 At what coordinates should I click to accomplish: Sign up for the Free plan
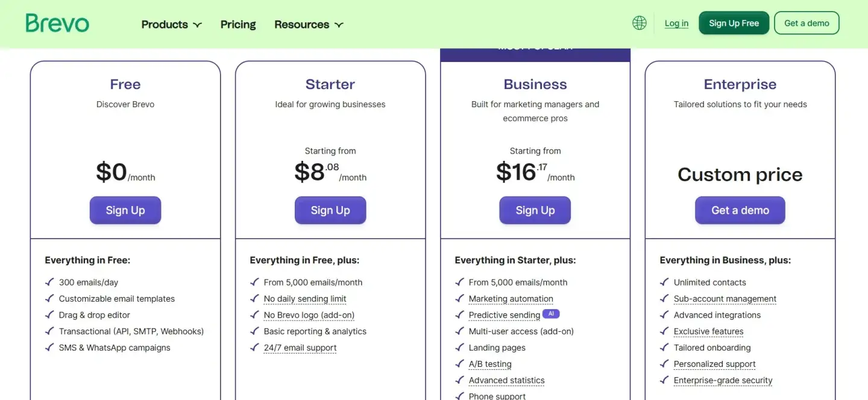pyautogui.click(x=125, y=210)
